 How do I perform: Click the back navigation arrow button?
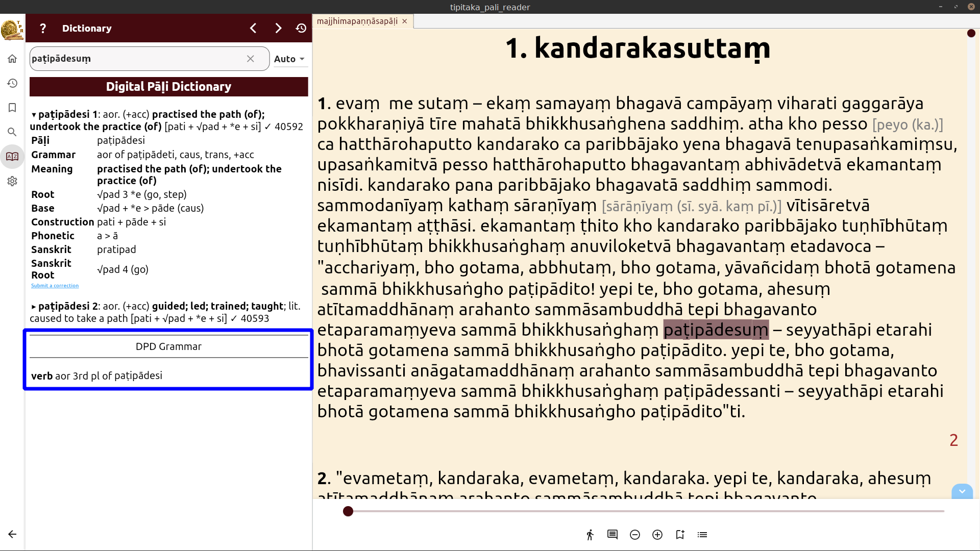click(x=254, y=28)
